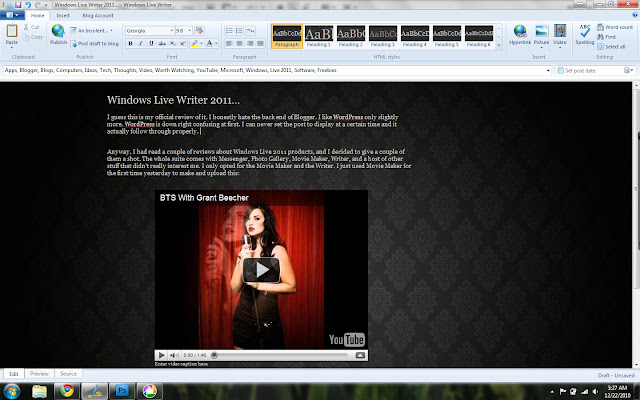This screenshot has height=400, width=640.
Task: Expand the HTML styles gallery
Action: tap(499, 46)
